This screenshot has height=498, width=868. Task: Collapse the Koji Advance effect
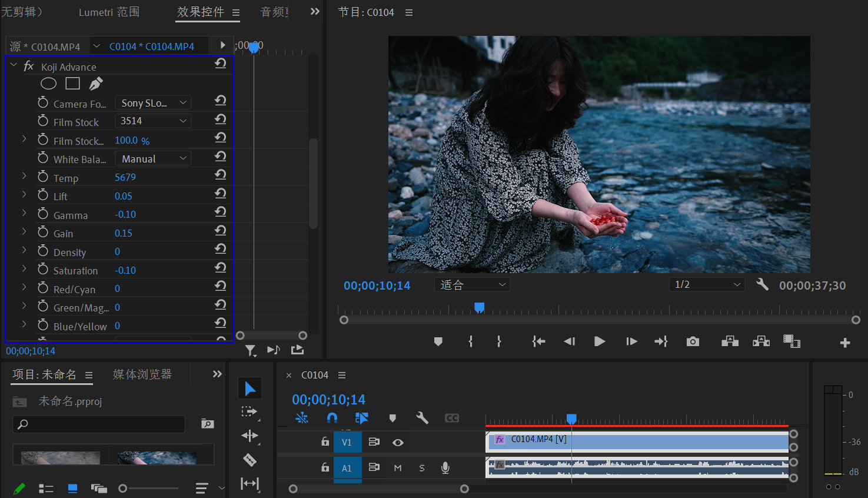click(14, 65)
